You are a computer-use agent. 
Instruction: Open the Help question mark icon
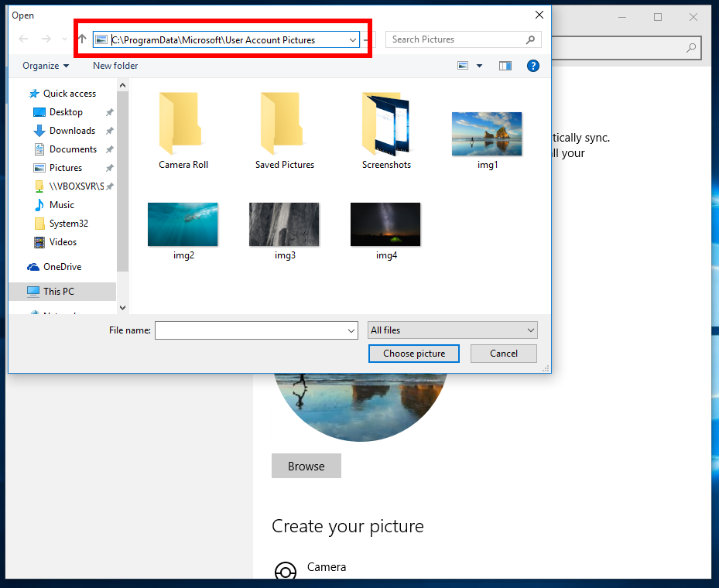tap(533, 66)
